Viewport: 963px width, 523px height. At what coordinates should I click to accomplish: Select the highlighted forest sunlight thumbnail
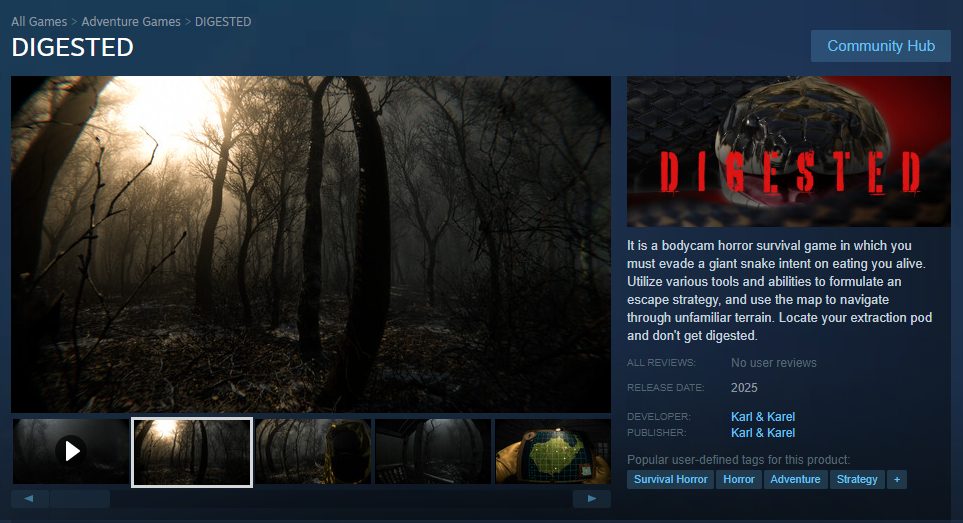(x=192, y=452)
